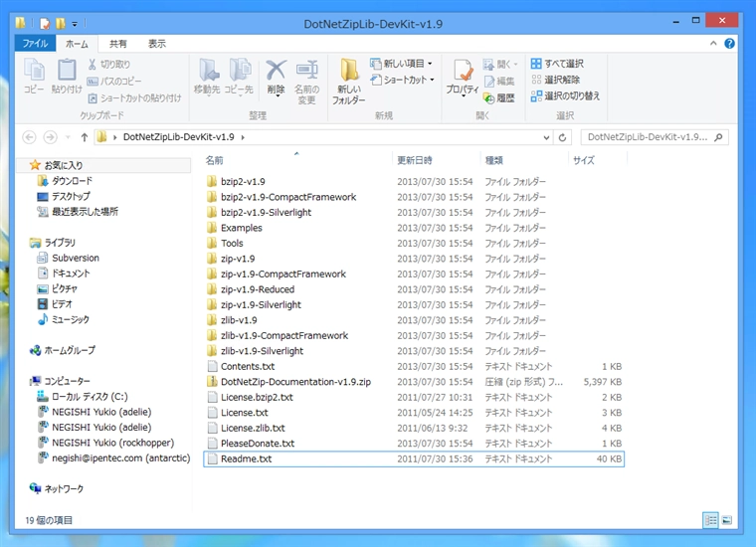Select Downloads (ダウンロード) in Favorites
This screenshot has height=547, width=756.
[x=65, y=181]
